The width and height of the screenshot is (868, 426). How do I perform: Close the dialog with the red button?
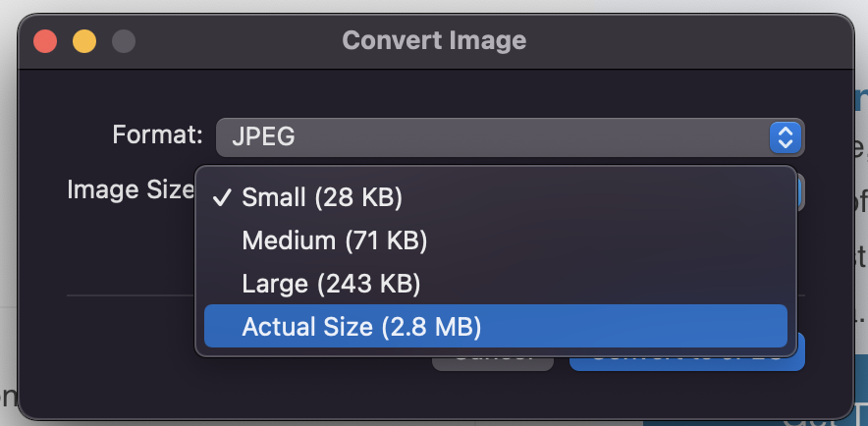pos(45,41)
